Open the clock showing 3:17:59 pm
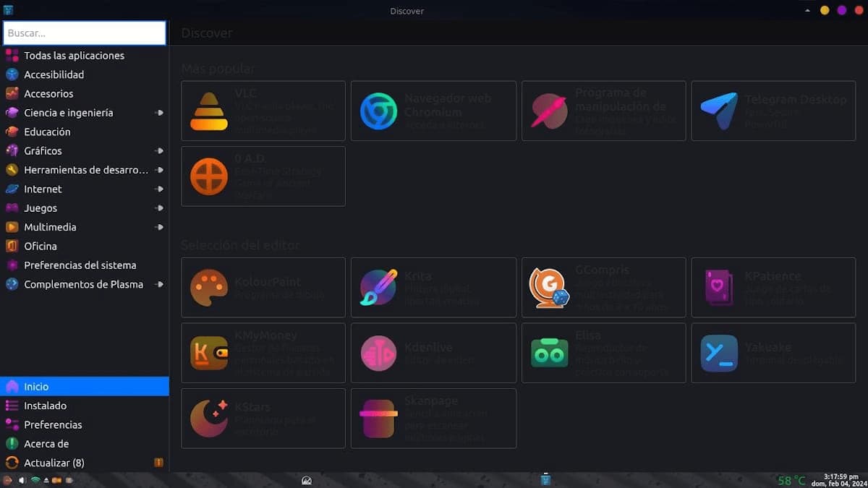The image size is (868, 488). coord(839,480)
